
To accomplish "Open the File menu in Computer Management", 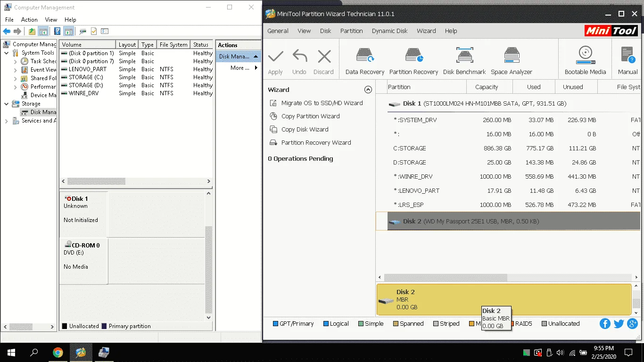I will pyautogui.click(x=9, y=20).
